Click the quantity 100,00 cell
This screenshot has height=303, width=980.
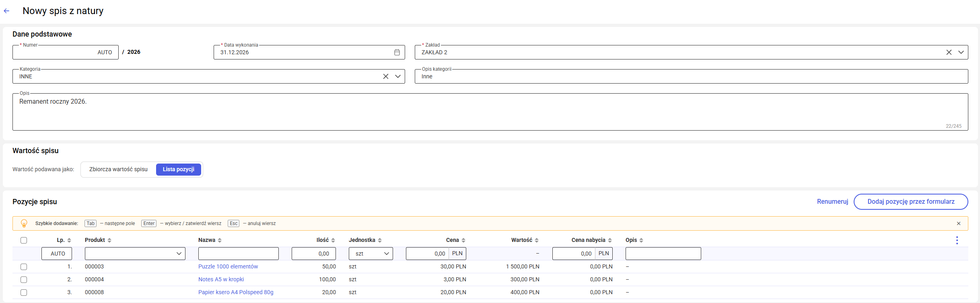click(x=327, y=280)
